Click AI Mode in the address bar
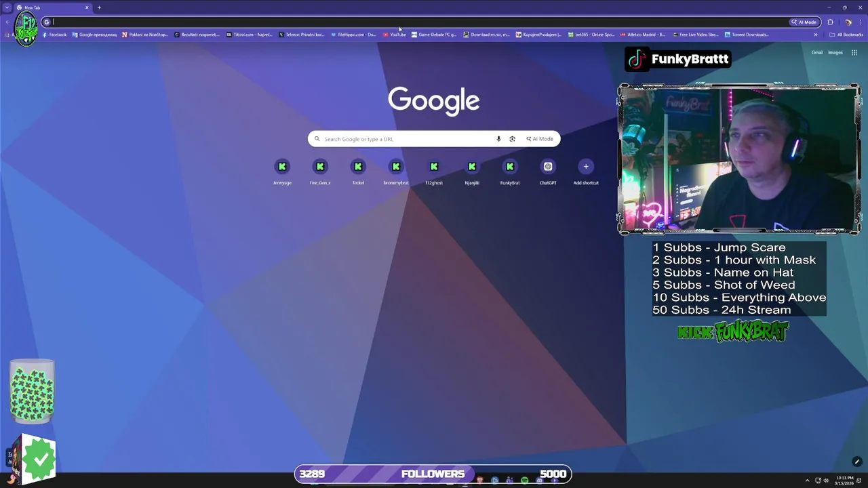This screenshot has width=868, height=488. pos(804,22)
